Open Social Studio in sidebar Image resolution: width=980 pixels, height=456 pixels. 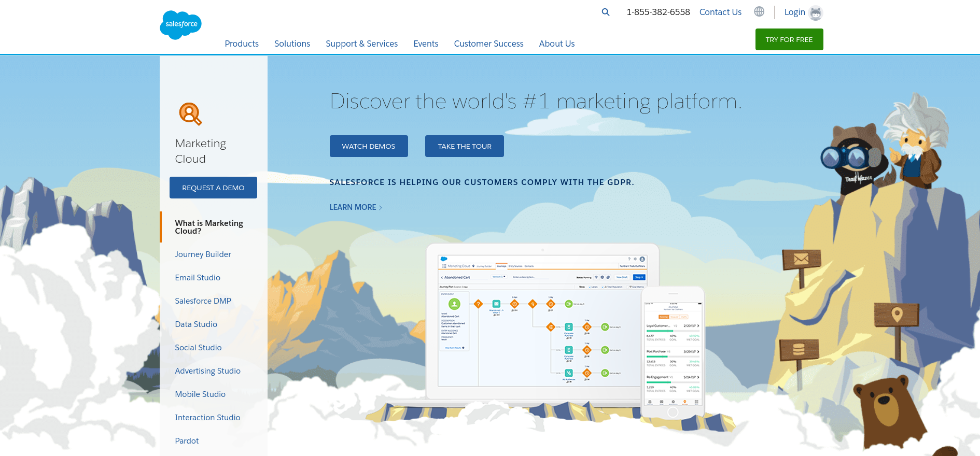point(198,348)
